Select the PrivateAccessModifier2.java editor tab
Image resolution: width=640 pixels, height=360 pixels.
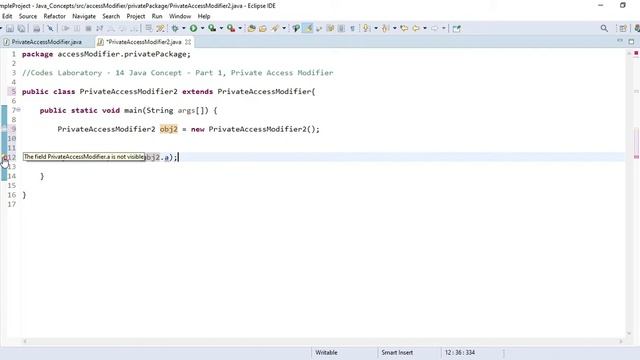[x=144, y=42]
